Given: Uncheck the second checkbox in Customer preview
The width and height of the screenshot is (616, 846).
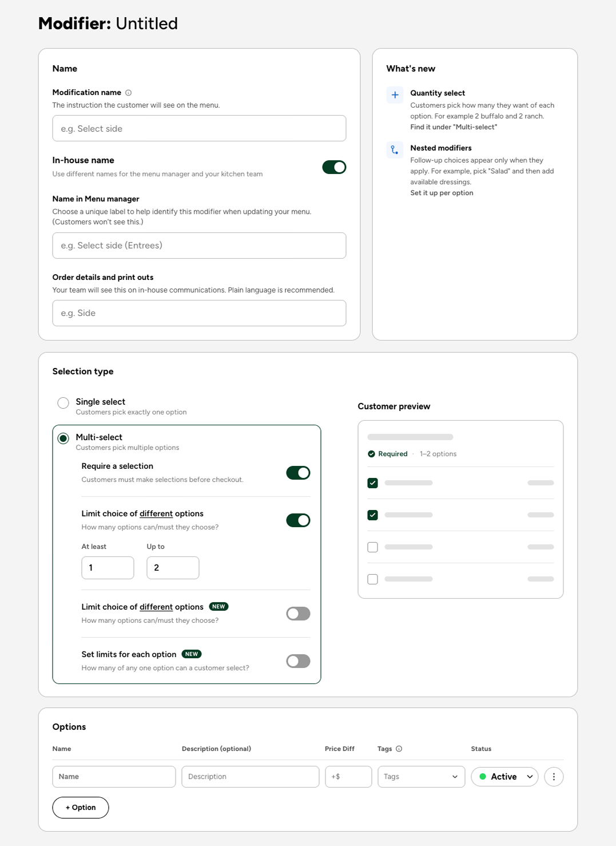Looking at the screenshot, I should click(372, 515).
